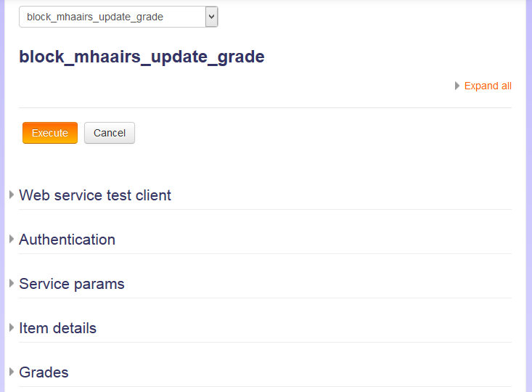Show the Service params section
532x392 pixels.
(72, 284)
